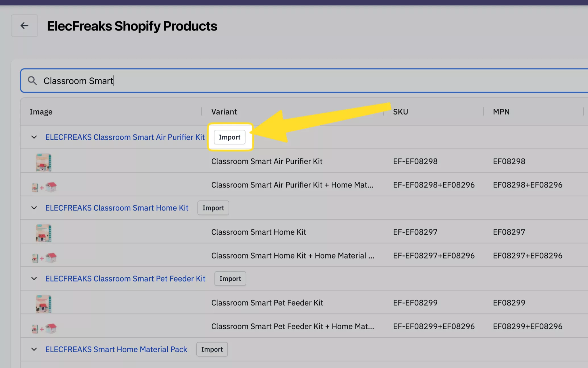Click the Air Purifier Kit bundle thumbnail
Image resolution: width=588 pixels, height=368 pixels.
pyautogui.click(x=44, y=187)
